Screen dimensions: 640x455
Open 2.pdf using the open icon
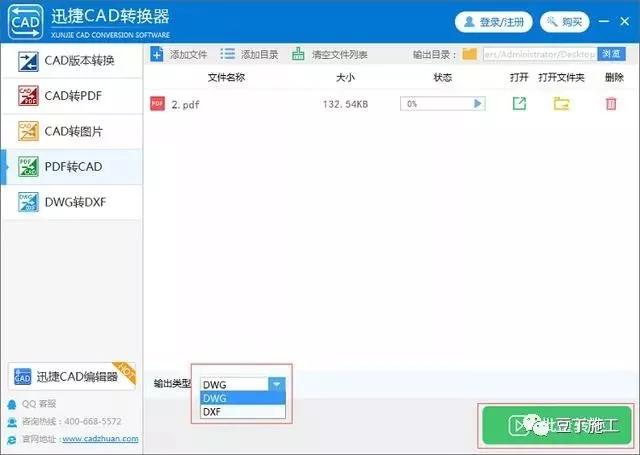tap(519, 104)
